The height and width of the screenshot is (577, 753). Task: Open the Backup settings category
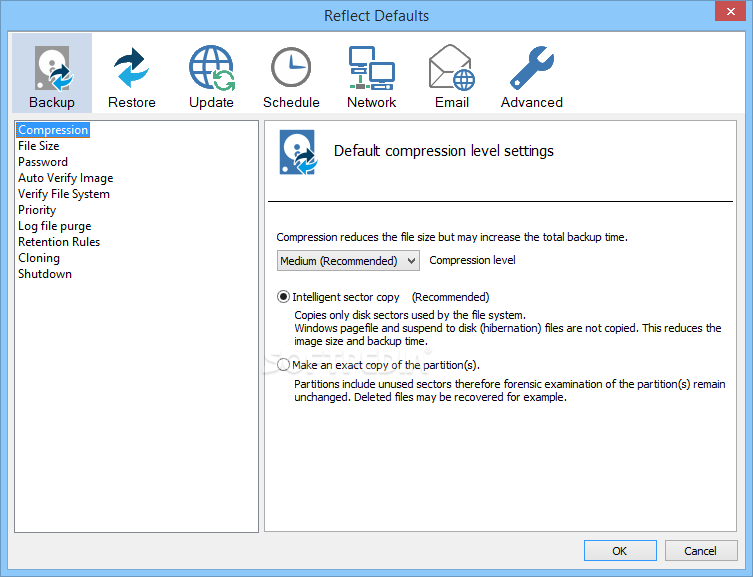52,73
